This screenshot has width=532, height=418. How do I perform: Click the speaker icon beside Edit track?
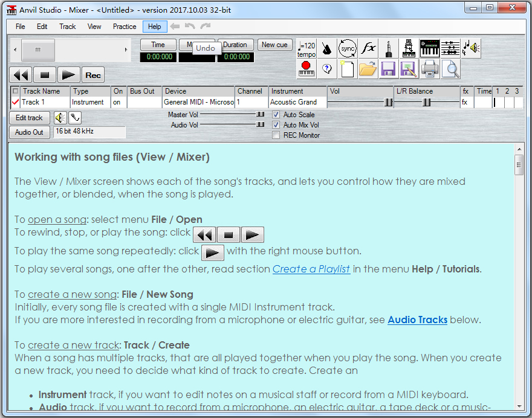click(x=60, y=118)
